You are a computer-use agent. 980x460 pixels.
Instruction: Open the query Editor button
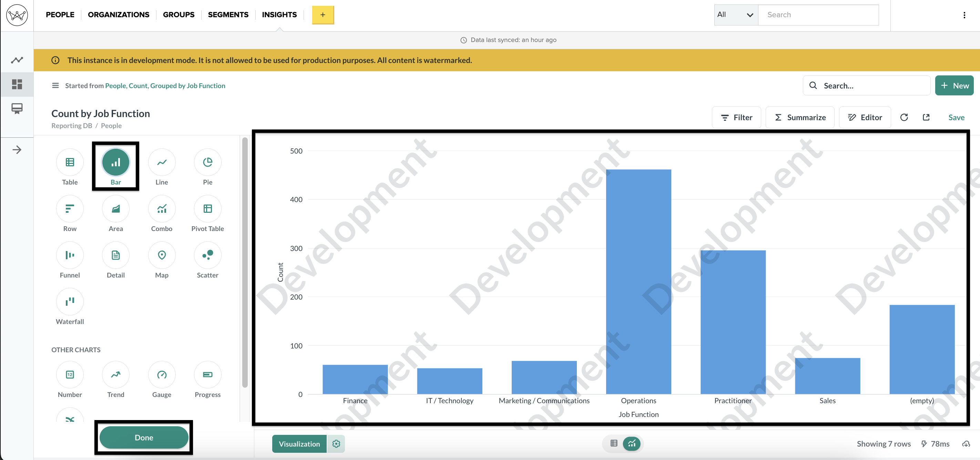(x=864, y=117)
